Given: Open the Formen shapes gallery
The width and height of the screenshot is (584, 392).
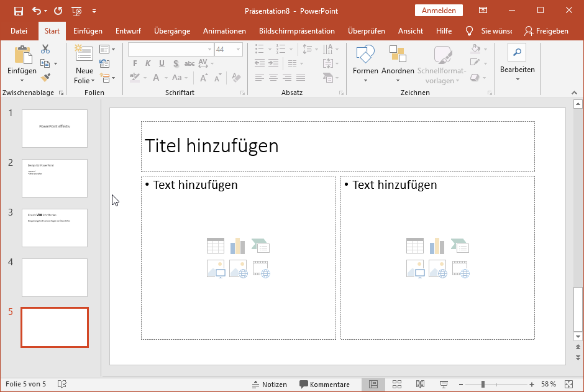Looking at the screenshot, I should (x=365, y=63).
